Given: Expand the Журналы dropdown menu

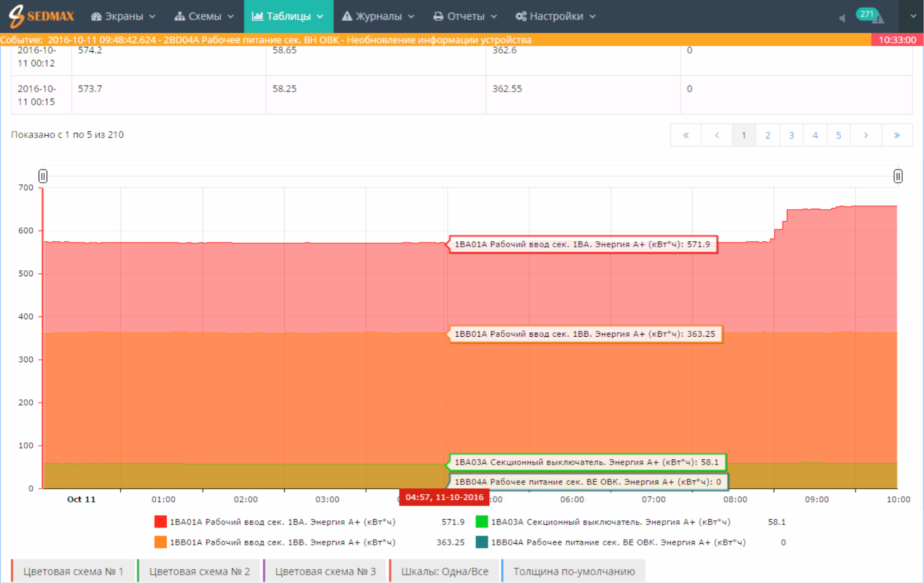Looking at the screenshot, I should (378, 16).
